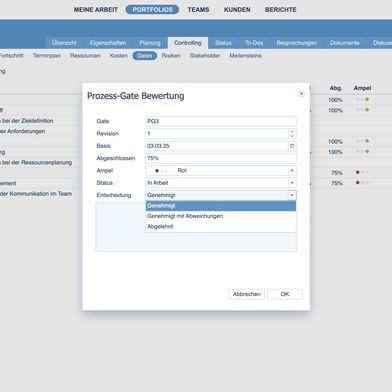This screenshot has width=392, height=392.
Task: Select row text 'bei der Zieldefinition'
Action: pyautogui.click(x=27, y=121)
